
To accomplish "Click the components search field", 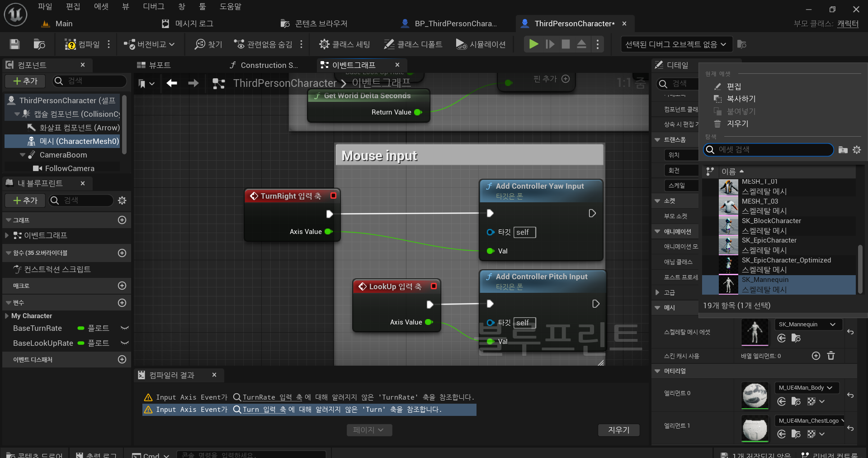I will coord(90,81).
